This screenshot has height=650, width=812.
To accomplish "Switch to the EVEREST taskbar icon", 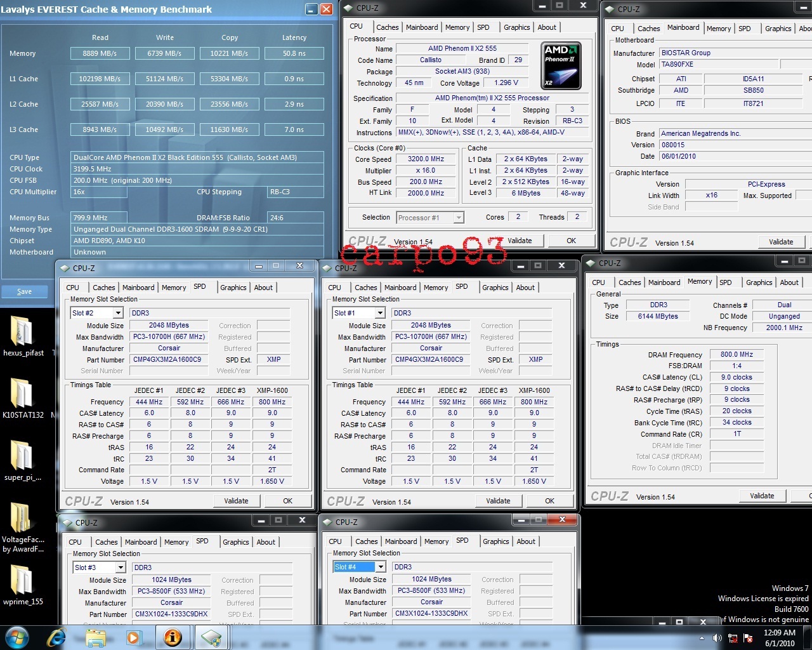I will pyautogui.click(x=173, y=637).
